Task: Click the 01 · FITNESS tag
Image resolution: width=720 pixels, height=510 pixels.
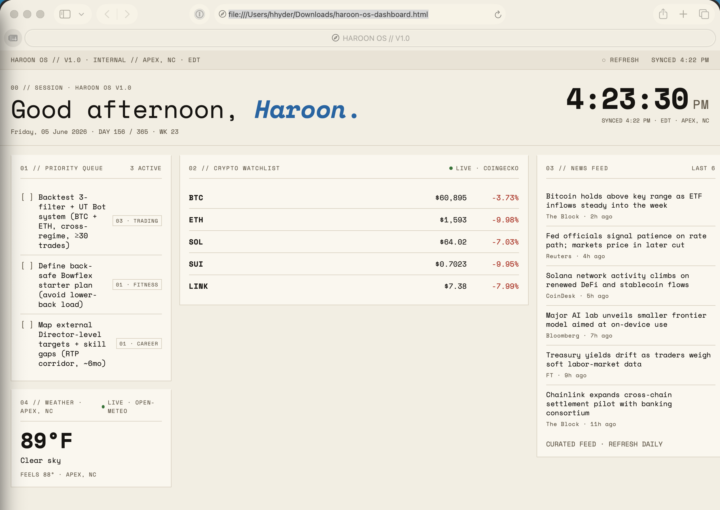Action: (137, 285)
